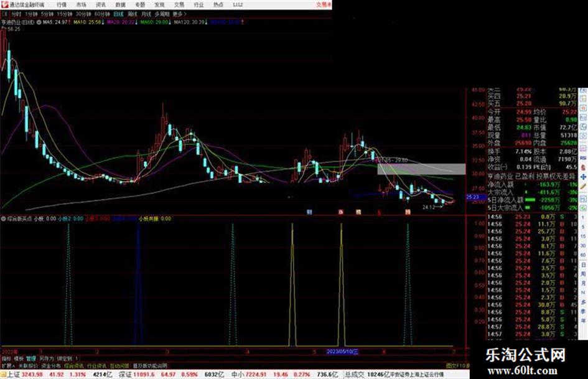Click the 60 minute shortcut in right sidebar
Image resolution: width=588 pixels, height=379 pixels.
pyautogui.click(x=584, y=255)
